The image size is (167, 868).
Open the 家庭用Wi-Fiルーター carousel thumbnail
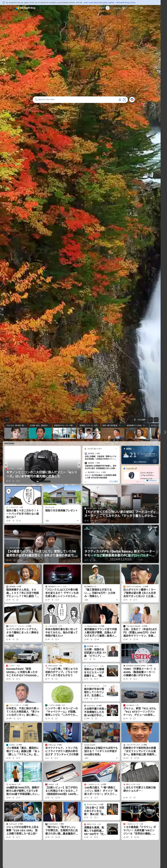point(64,431)
